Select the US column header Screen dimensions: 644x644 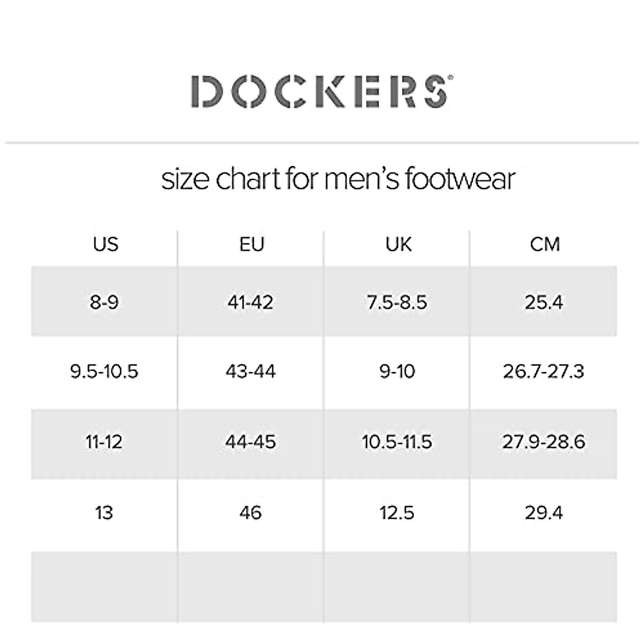(x=105, y=244)
